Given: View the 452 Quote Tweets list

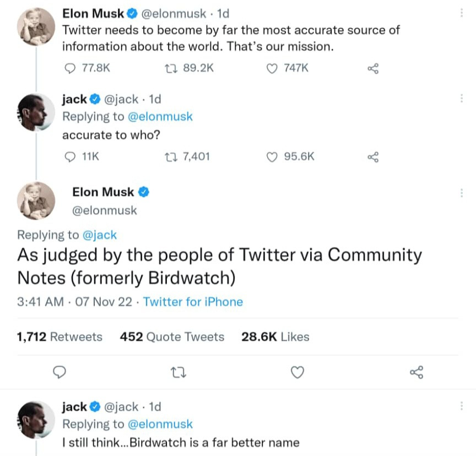Looking at the screenshot, I should click(172, 336).
